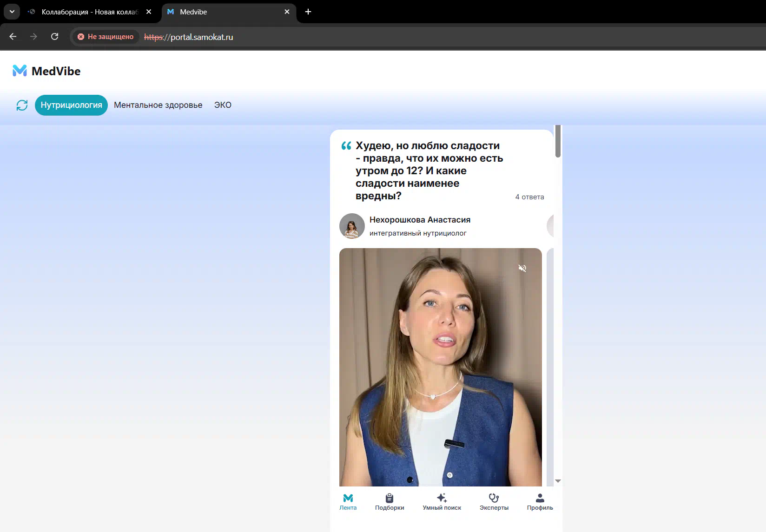Open the Профиль section
Screen dimensions: 766x532
coord(540,502)
